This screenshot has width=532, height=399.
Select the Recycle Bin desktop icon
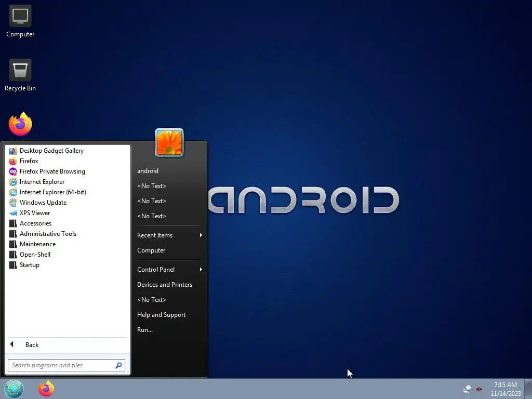[20, 75]
